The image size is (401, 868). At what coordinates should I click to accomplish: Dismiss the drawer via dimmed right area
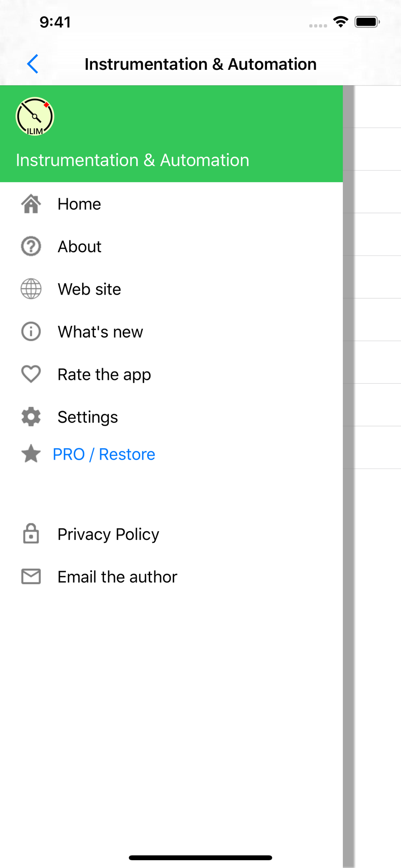coord(372,477)
